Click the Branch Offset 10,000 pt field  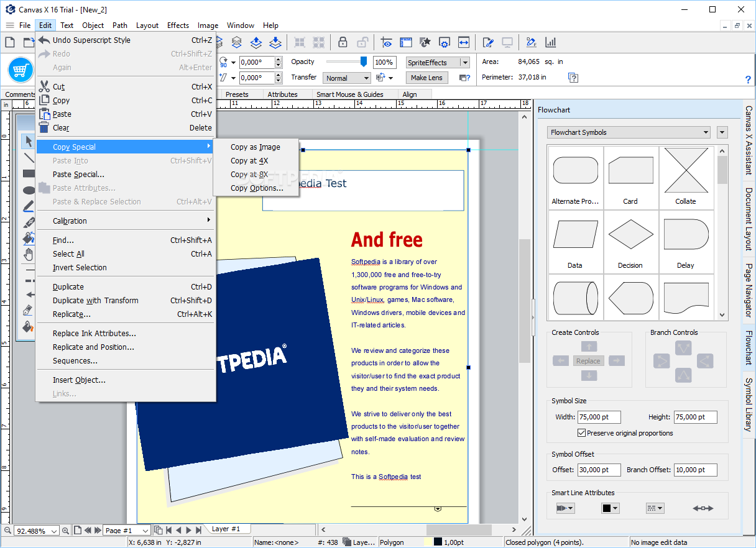(x=695, y=470)
